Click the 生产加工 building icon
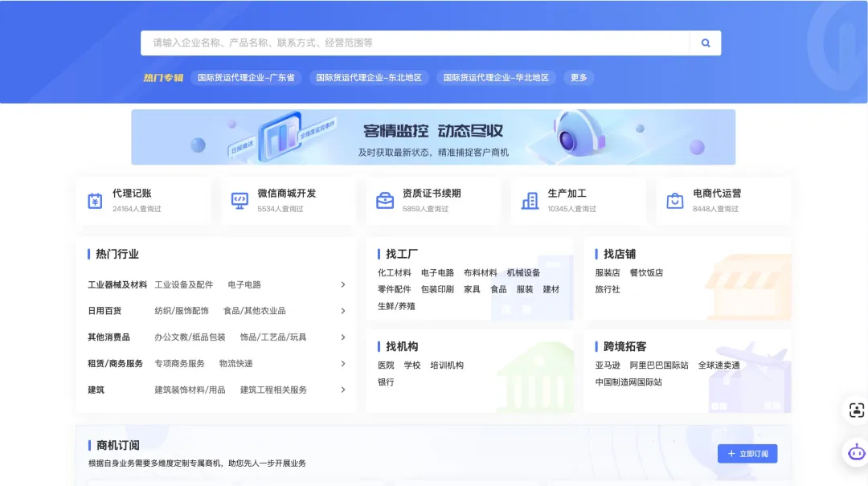Image resolution: width=868 pixels, height=486 pixels. point(530,199)
